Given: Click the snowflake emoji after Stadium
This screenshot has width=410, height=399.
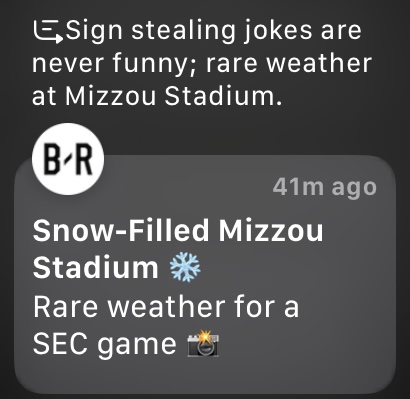Looking at the screenshot, I should (x=185, y=268).
